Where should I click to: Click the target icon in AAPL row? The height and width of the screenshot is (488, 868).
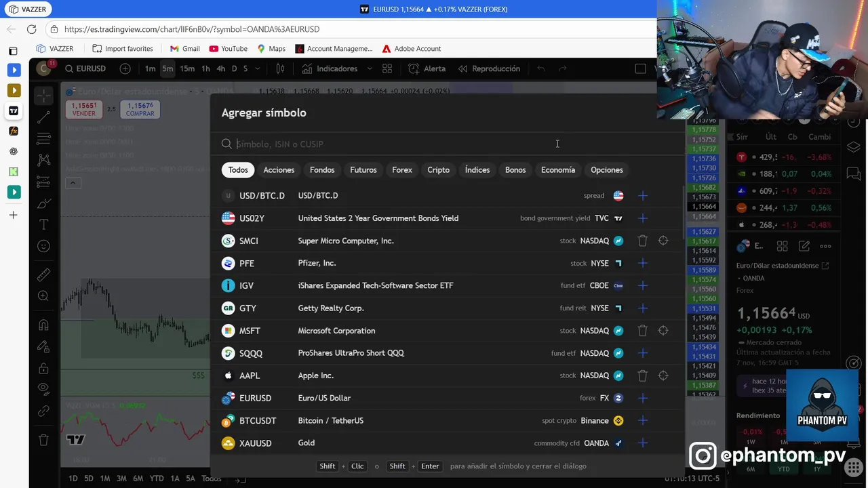click(663, 375)
